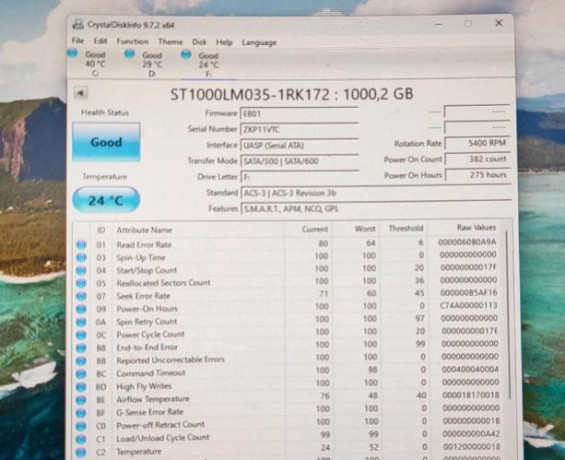565x460 pixels.
Task: Click the attribute list vertical scrollbar
Action: (508, 313)
